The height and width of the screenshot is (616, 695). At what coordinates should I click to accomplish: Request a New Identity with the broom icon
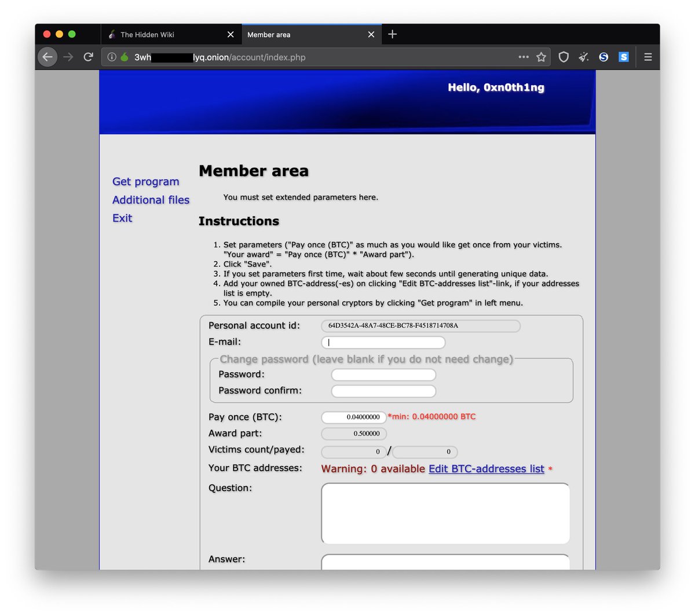583,57
